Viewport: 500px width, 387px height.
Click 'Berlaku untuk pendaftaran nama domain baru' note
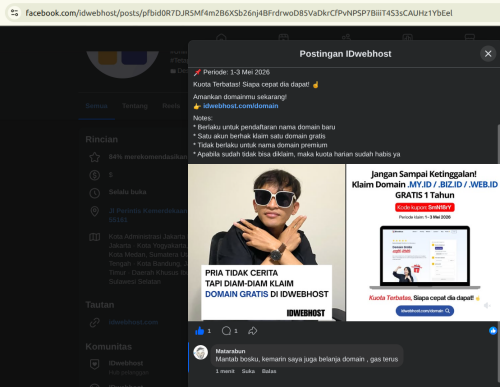pos(264,127)
